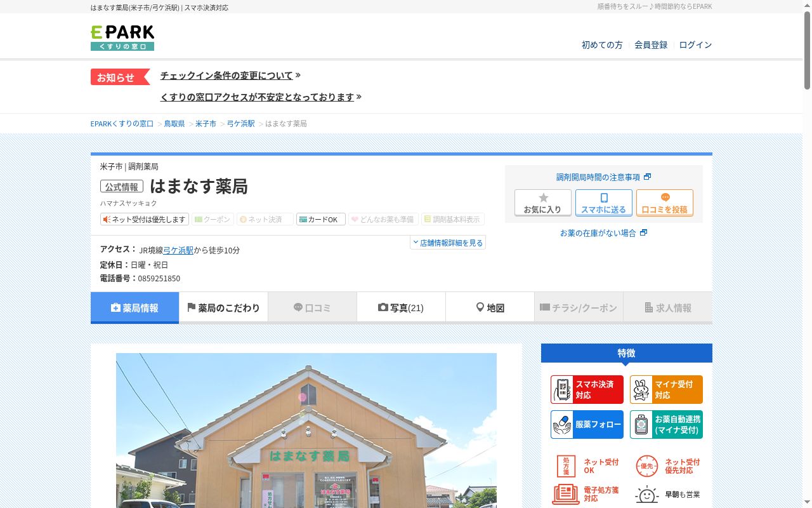The height and width of the screenshot is (508, 812).
Task: Click the クーポン badge
Action: point(213,219)
